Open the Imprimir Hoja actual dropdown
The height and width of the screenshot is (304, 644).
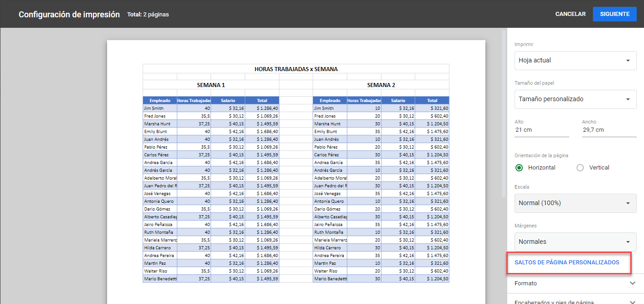tap(575, 60)
